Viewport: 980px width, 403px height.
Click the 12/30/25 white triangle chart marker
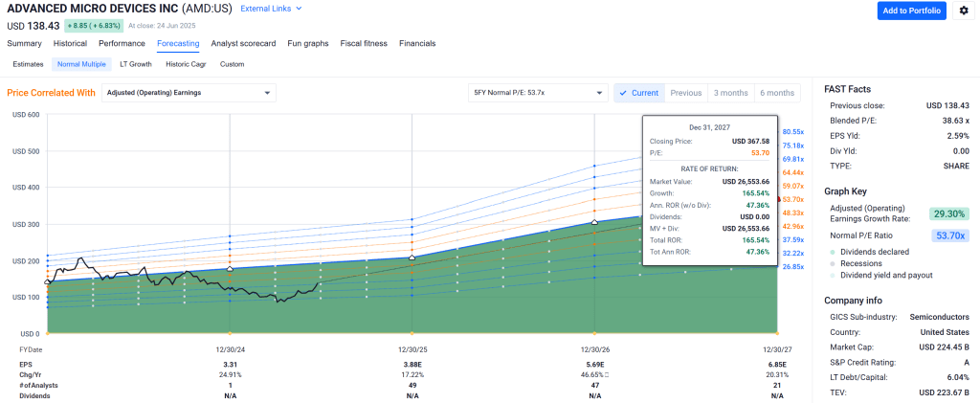click(412, 257)
